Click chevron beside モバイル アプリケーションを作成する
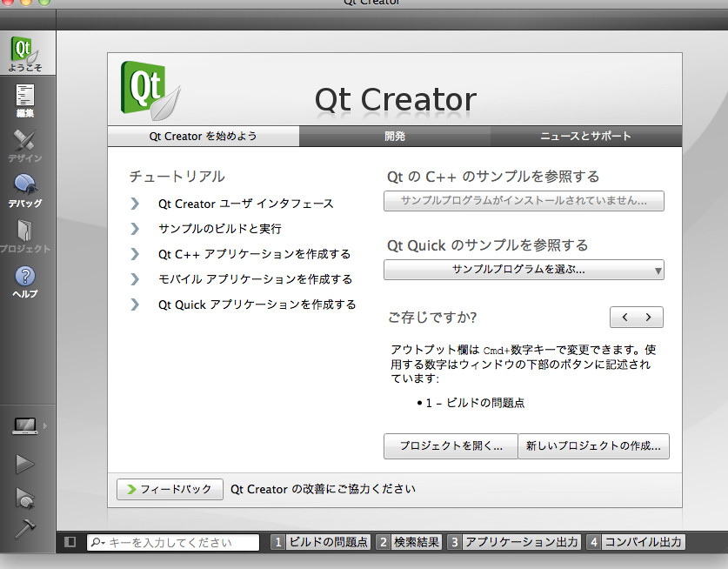728x569 pixels. point(135,278)
